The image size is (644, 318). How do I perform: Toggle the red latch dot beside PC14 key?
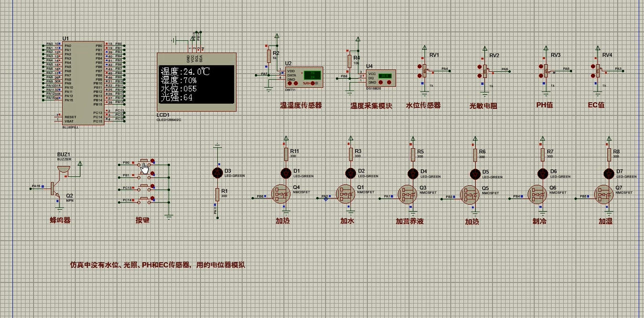point(152,198)
